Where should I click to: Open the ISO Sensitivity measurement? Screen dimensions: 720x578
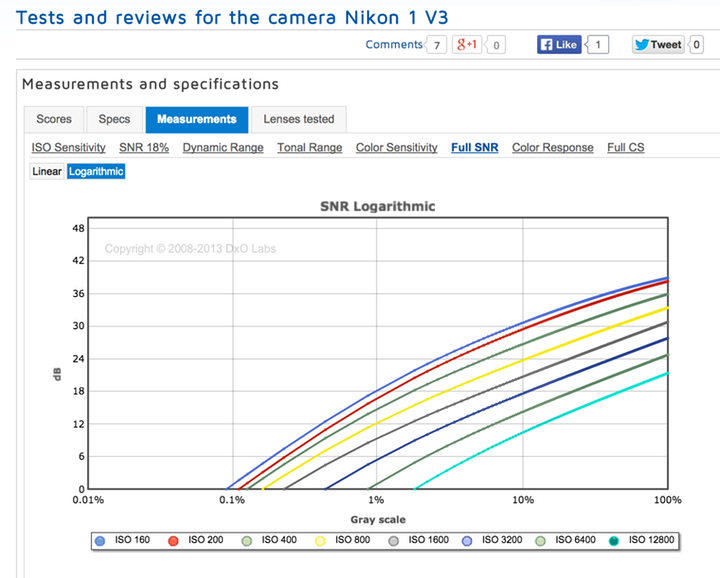68,148
